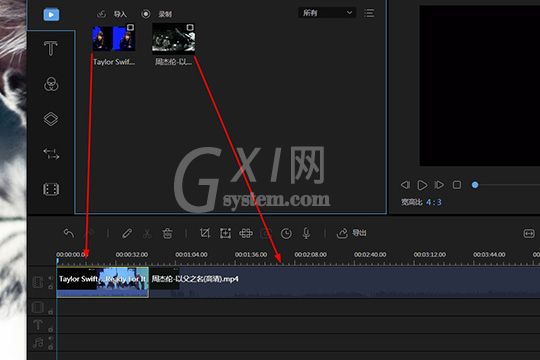Image resolution: width=540 pixels, height=360 pixels.
Task: Delete the selected clip
Action: click(167, 233)
